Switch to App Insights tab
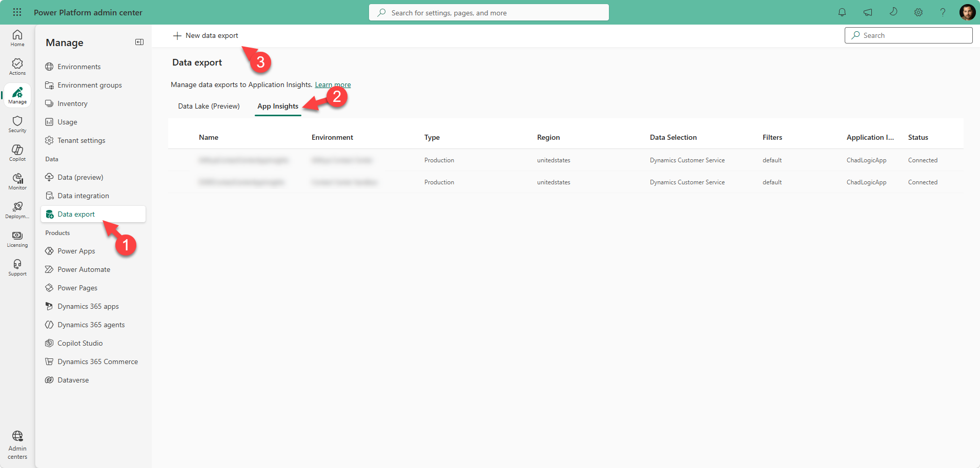 pos(278,106)
